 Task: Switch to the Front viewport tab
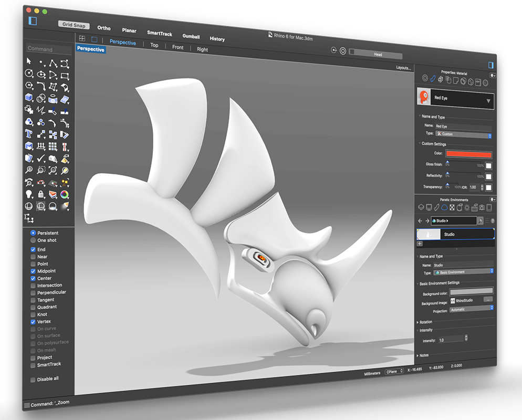coord(178,48)
